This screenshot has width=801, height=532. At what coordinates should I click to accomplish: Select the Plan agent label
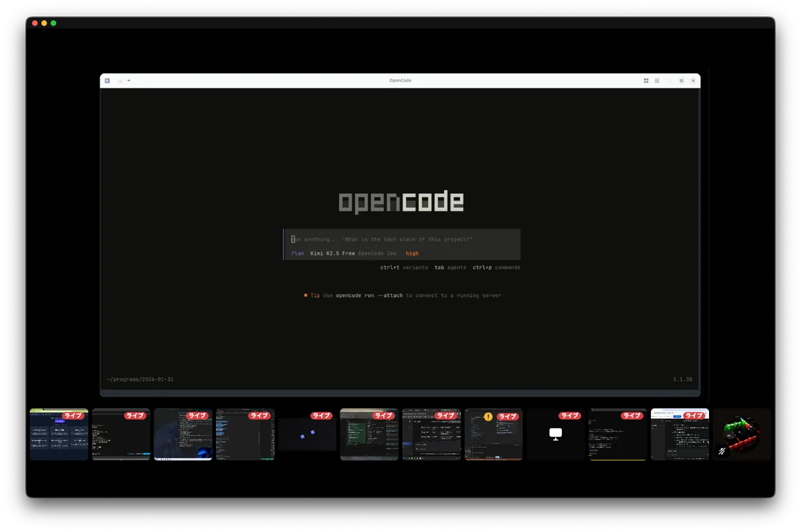click(x=297, y=253)
